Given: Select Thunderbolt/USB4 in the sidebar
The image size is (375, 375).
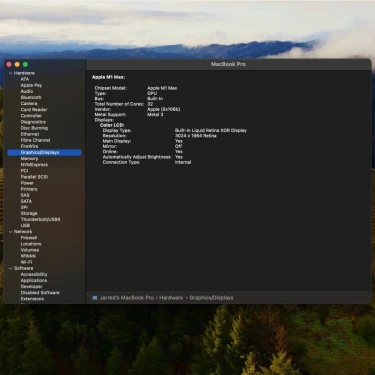Looking at the screenshot, I should tap(40, 219).
